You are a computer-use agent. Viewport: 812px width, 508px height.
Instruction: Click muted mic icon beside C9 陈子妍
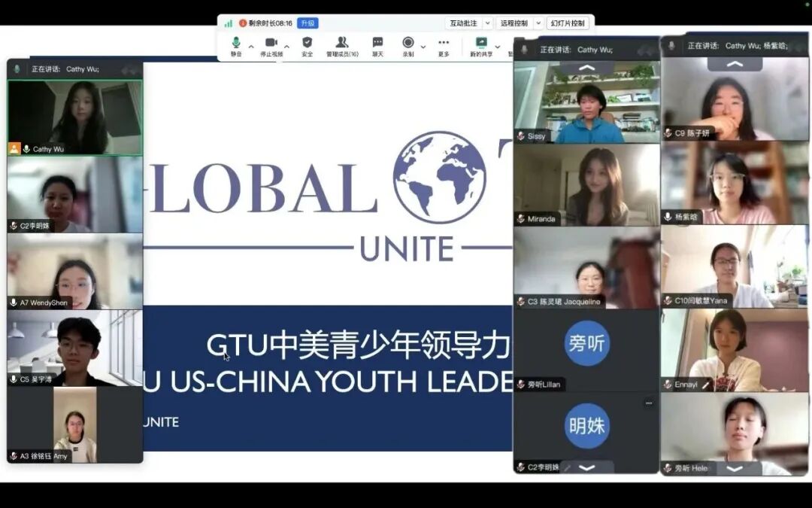pos(668,133)
